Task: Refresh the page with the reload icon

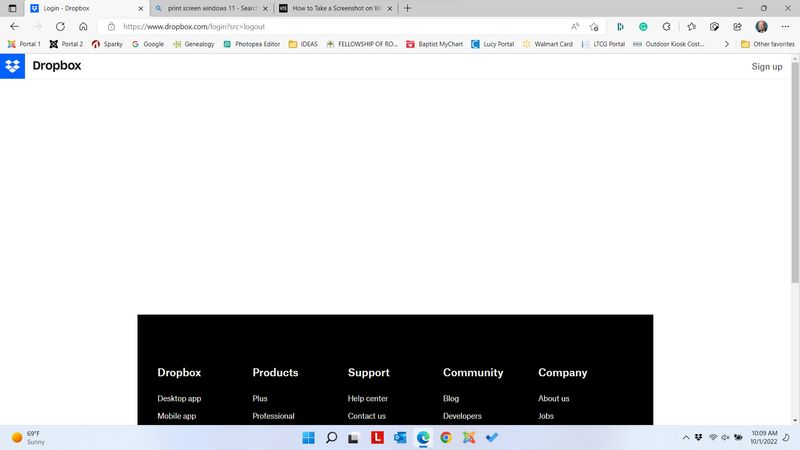Action: coord(60,27)
